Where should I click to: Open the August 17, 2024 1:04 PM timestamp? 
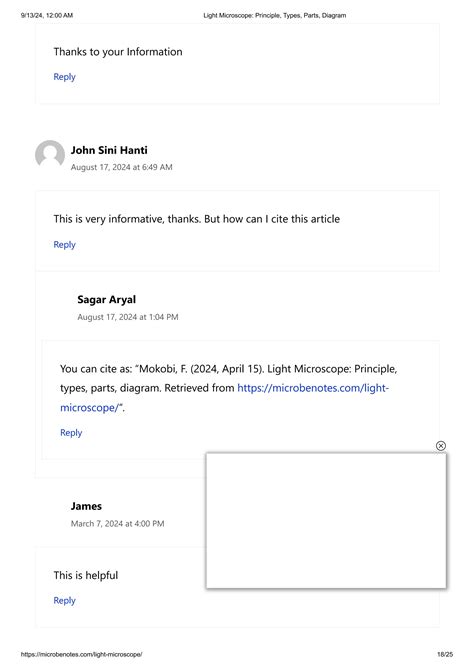click(x=128, y=317)
